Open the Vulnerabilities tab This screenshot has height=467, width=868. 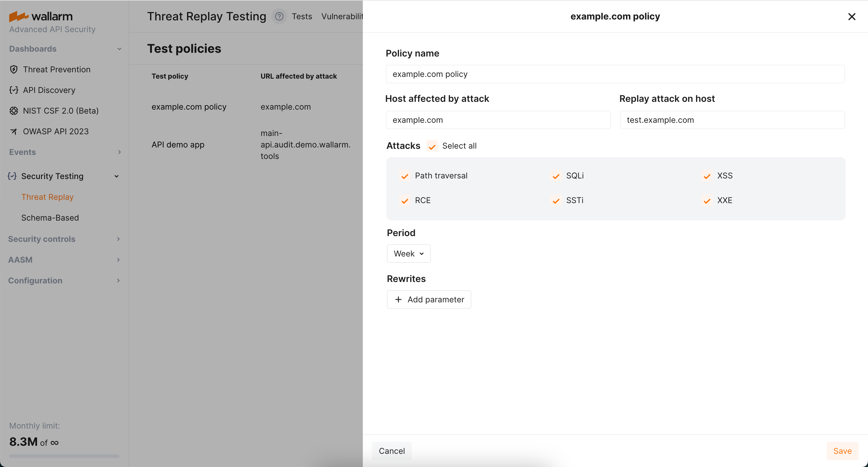click(342, 16)
